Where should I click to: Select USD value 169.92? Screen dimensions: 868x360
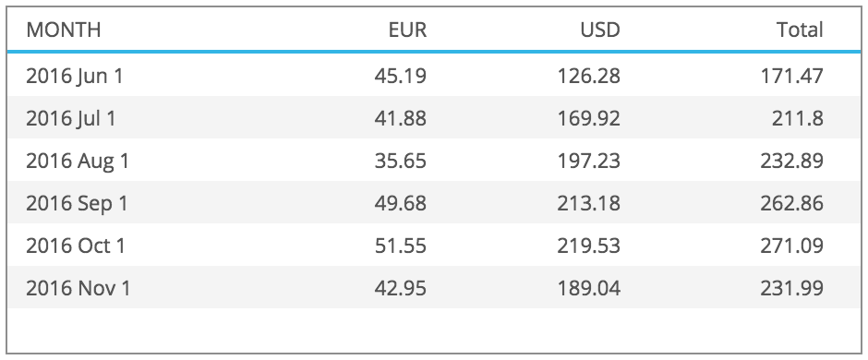point(589,118)
